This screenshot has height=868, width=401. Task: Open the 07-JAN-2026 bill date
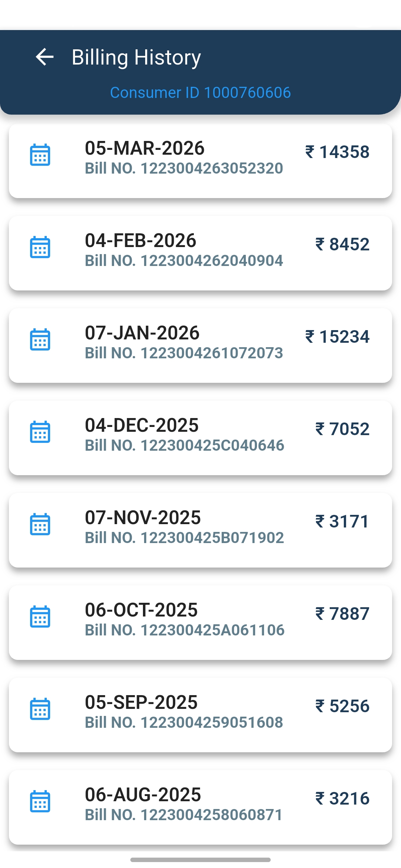click(x=142, y=333)
